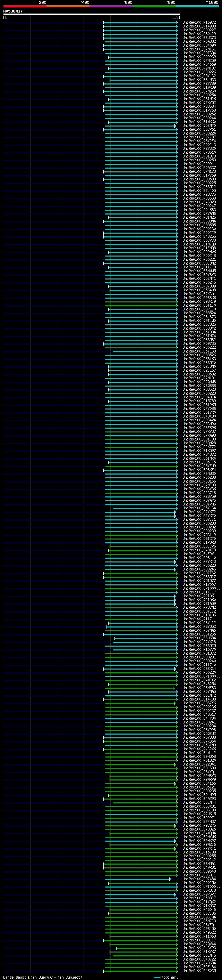Select the UniRef100_B7FH37 label
This screenshot has width=222, height=980.
point(199,822)
